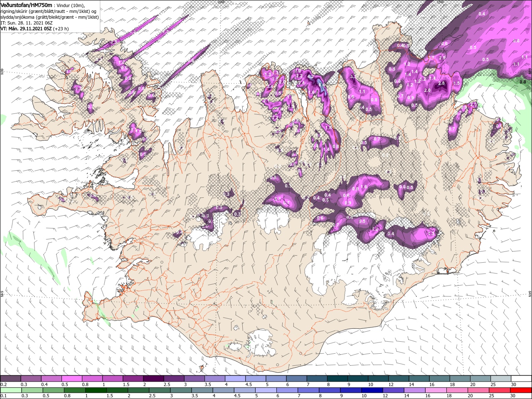
Task: Pick upper legend swatch between 7 and 8
Action: [x=316, y=379]
